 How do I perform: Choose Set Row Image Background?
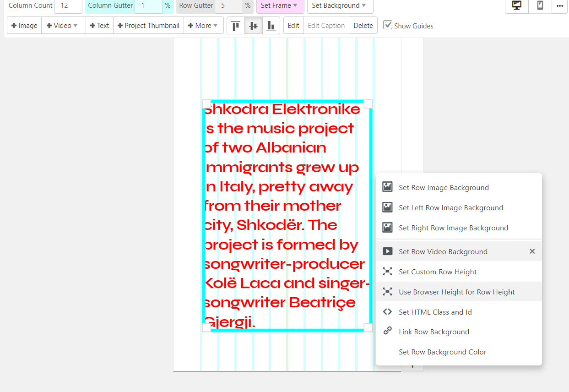click(x=443, y=187)
